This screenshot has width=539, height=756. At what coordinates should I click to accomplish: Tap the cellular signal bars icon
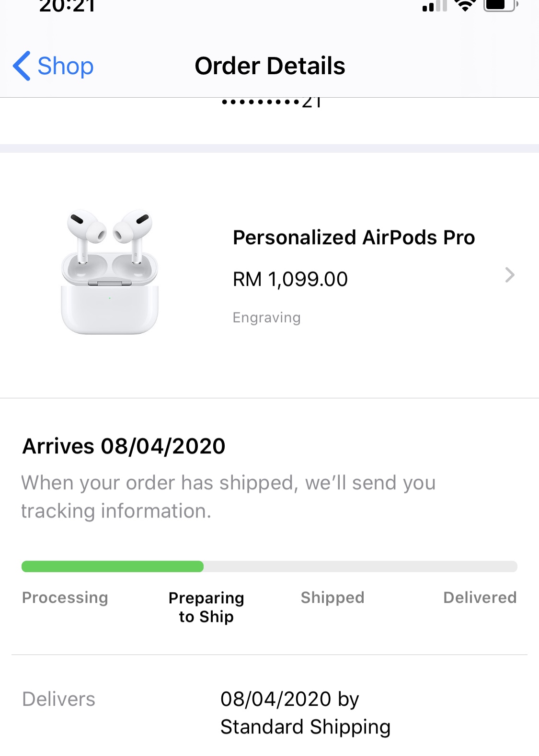pos(435,6)
